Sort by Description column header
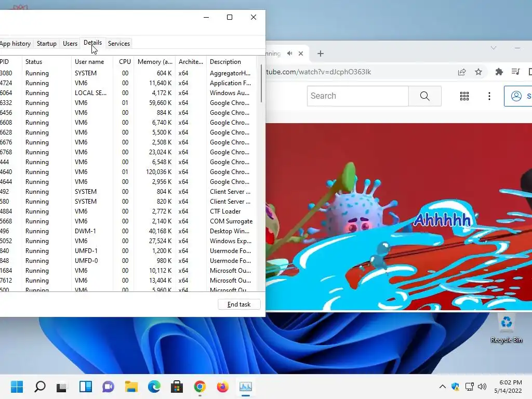Viewport: 532px width, 399px height. pos(231,62)
